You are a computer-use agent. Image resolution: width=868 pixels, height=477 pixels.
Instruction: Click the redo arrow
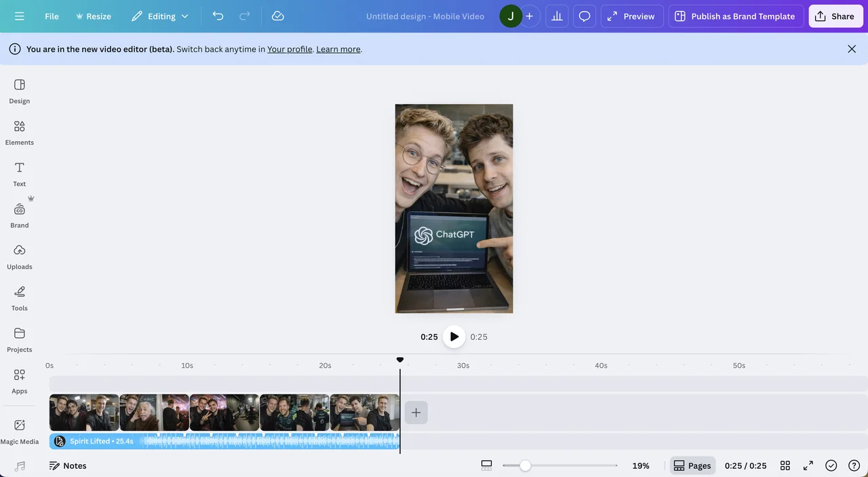245,16
